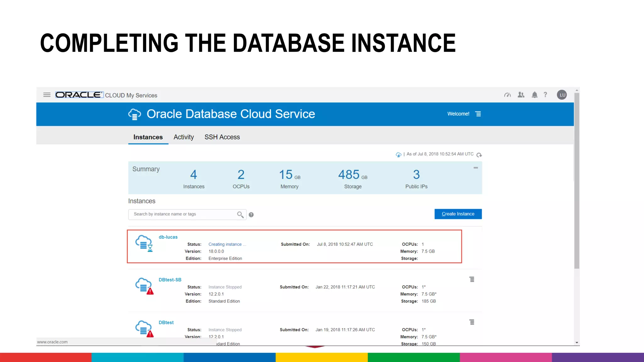Click the DBtest cloud warning icon
The width and height of the screenshot is (644, 362).
pyautogui.click(x=144, y=329)
